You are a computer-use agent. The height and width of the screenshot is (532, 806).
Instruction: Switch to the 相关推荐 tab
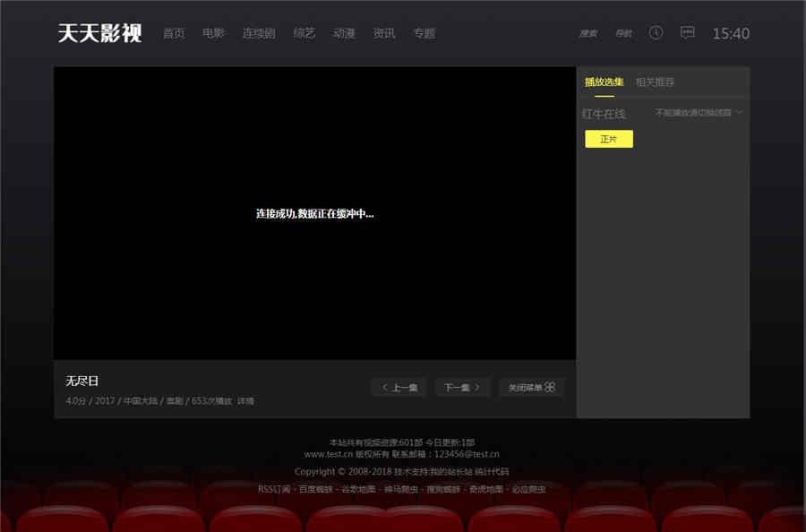tap(655, 82)
